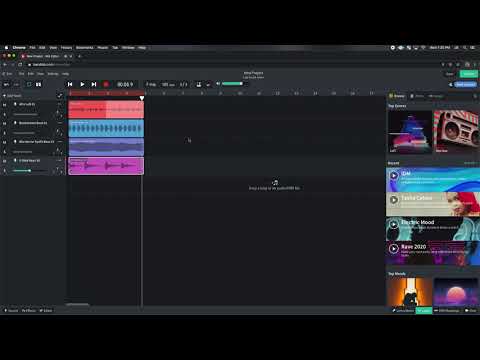Image resolution: width=480 pixels, height=360 pixels.
Task: Click the automation icon right of Add Track
Action: pyautogui.click(x=60, y=96)
